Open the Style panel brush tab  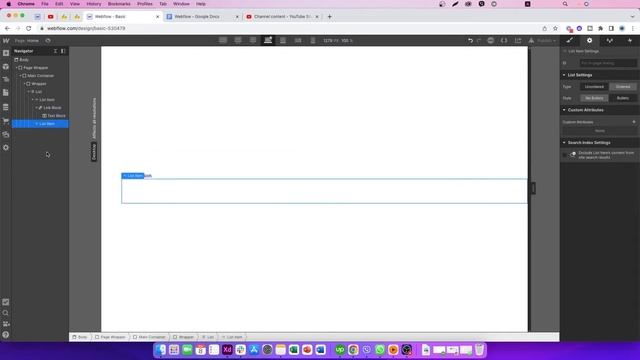570,40
